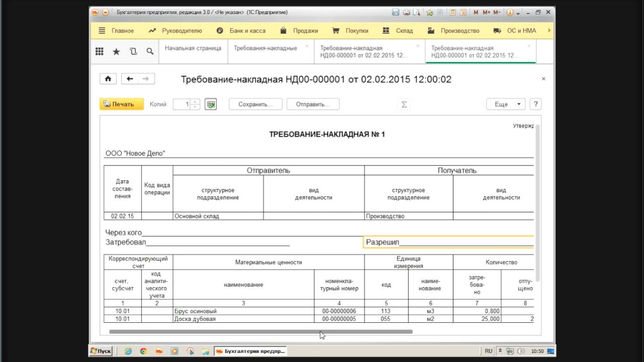Navigate forward with the right arrow
The width and height of the screenshot is (644, 362).
[x=146, y=79]
